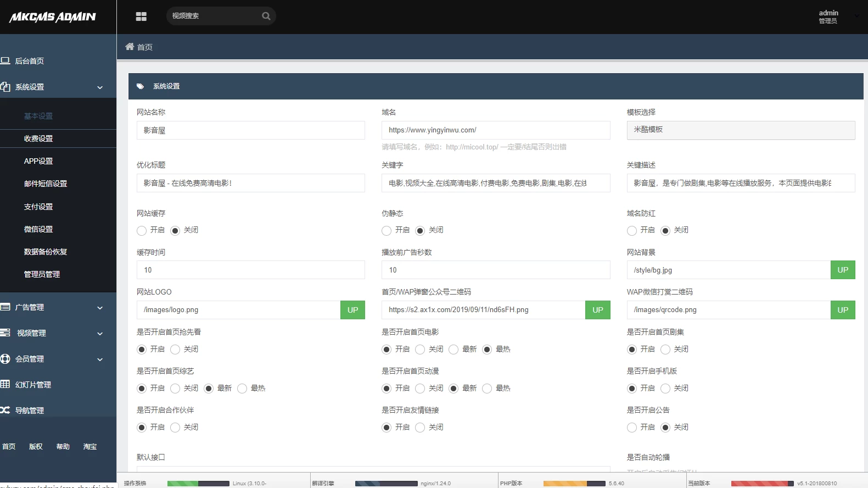This screenshot has height=488, width=868.
Task: Go to 支付设置 menu item
Action: point(38,207)
